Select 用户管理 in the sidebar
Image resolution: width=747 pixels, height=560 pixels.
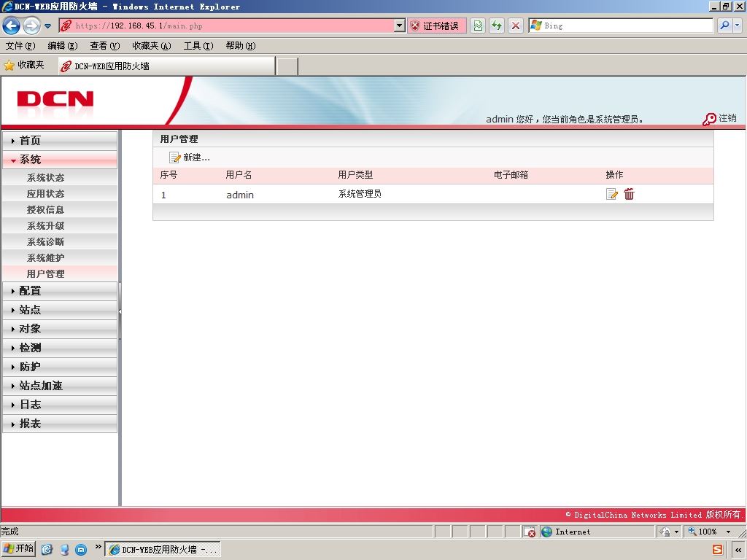tap(60, 274)
